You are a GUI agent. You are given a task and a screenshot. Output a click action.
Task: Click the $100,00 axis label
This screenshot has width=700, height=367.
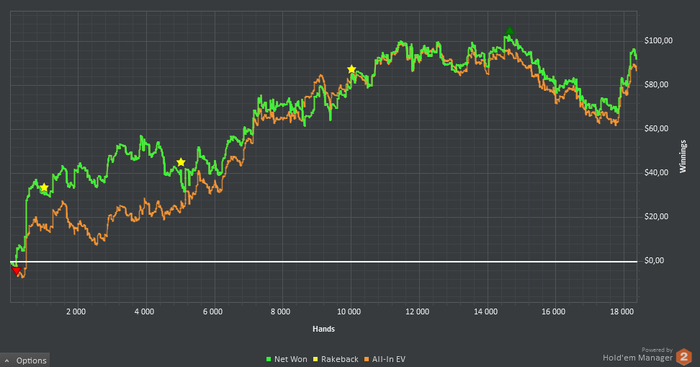[658, 41]
